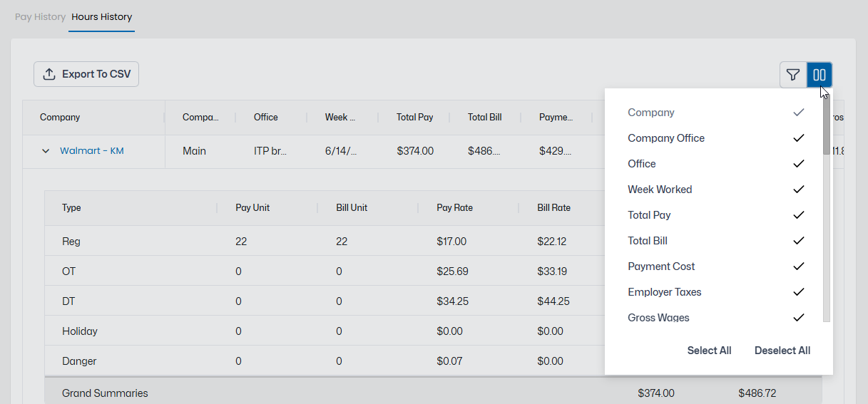868x404 pixels.
Task: Select the Hours History tab
Action: coord(102,16)
